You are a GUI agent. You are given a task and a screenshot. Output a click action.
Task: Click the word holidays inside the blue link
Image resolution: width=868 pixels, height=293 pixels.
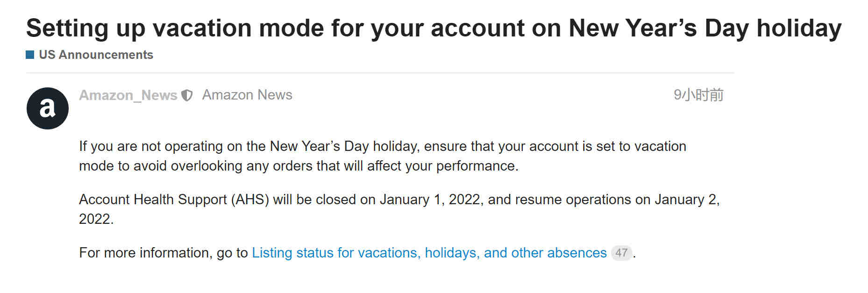pos(452,253)
